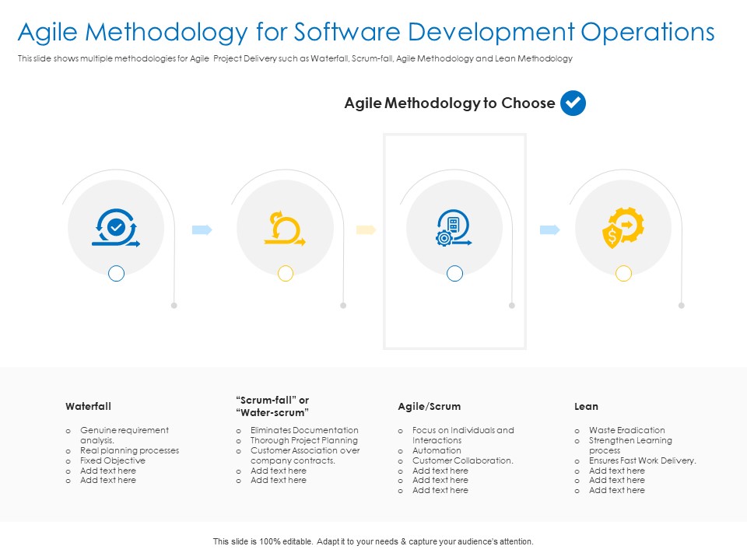
Task: Click the small blue ring under Waterfall icon
Action: [116, 273]
